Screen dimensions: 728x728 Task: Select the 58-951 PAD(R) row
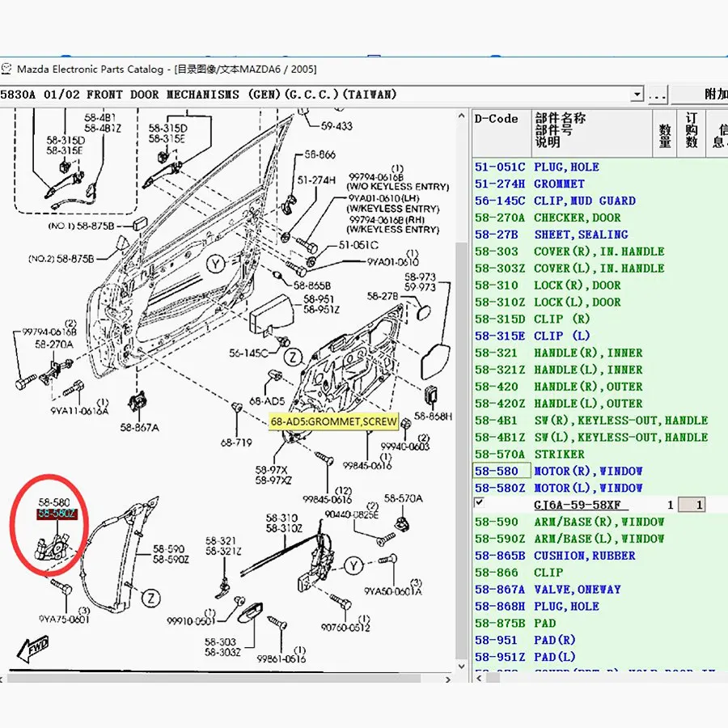(600, 641)
